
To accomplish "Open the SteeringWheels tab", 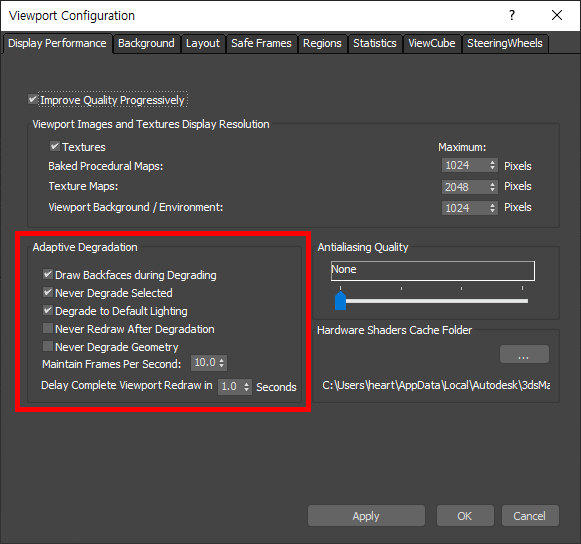I will (x=505, y=43).
